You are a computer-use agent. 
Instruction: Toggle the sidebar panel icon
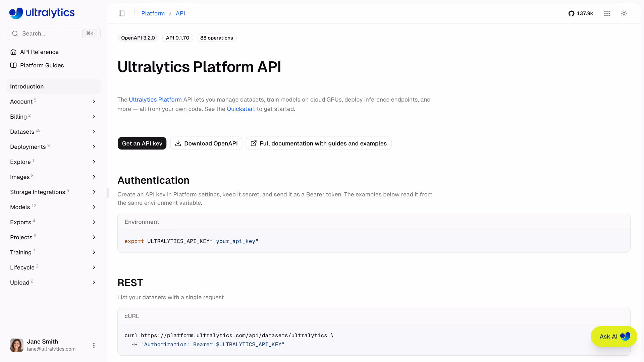pos(122,13)
